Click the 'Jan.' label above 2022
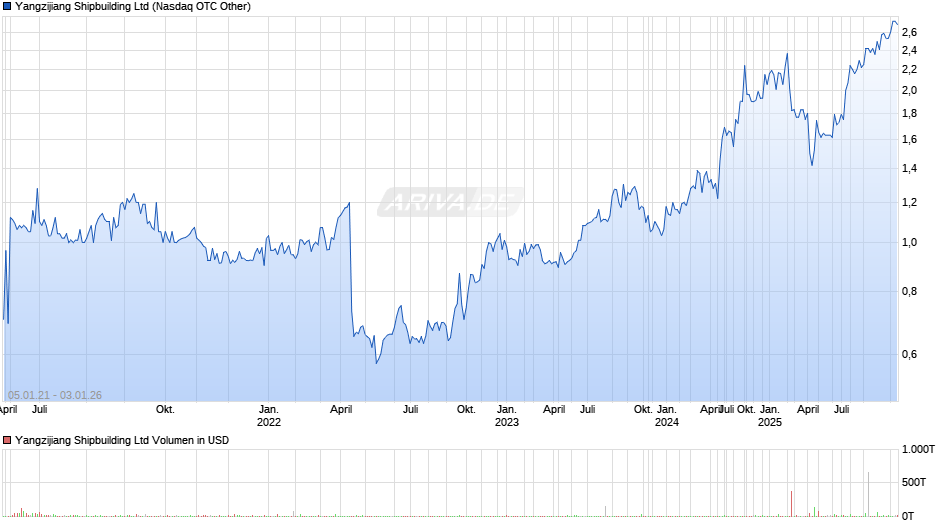Screen dimensions: 940x526 (x=269, y=409)
